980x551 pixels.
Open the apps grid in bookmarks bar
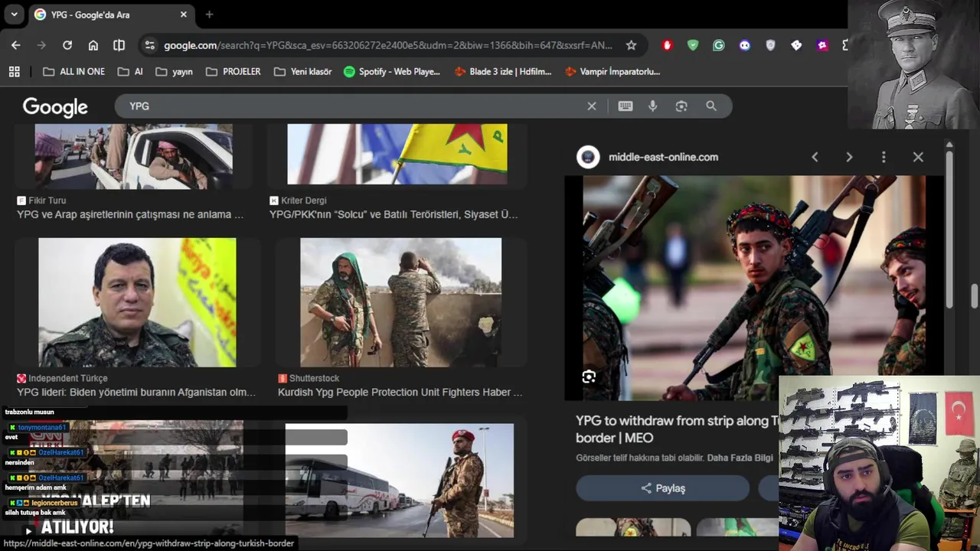[x=14, y=71]
